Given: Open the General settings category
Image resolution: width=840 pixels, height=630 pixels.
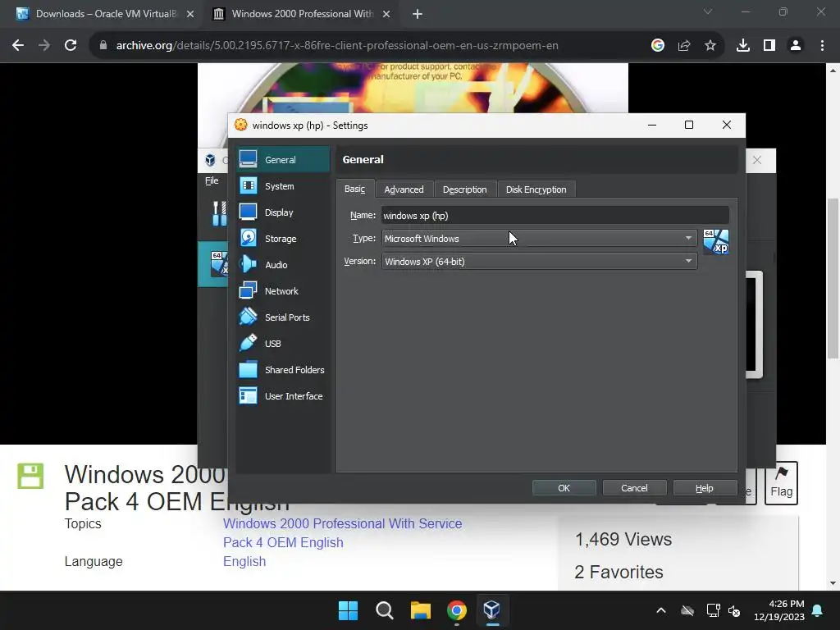Looking at the screenshot, I should tap(283, 160).
